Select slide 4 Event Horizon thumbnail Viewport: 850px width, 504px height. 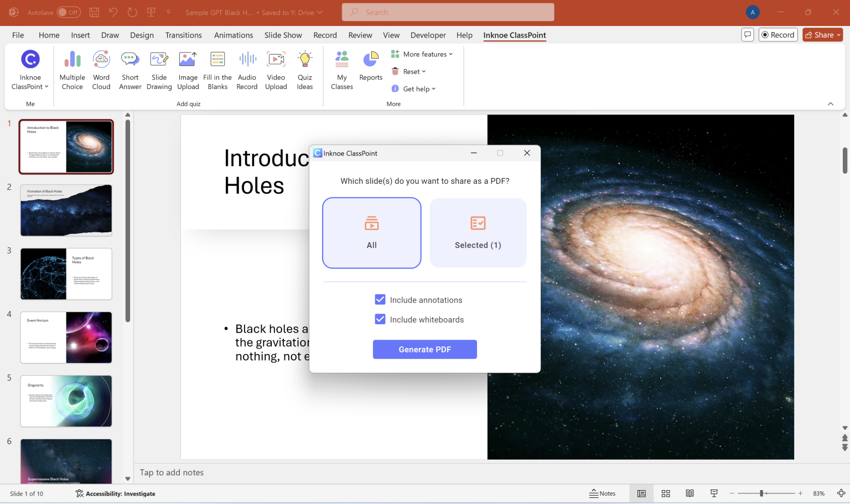tap(66, 337)
